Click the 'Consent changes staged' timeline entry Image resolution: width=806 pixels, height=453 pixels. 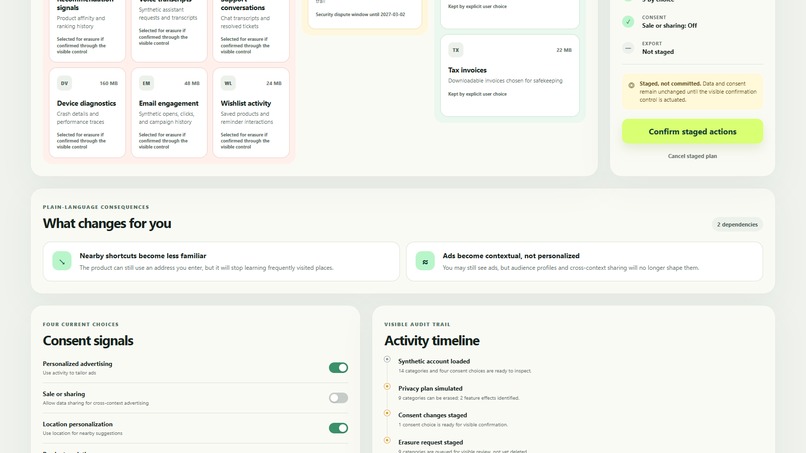pyautogui.click(x=453, y=420)
